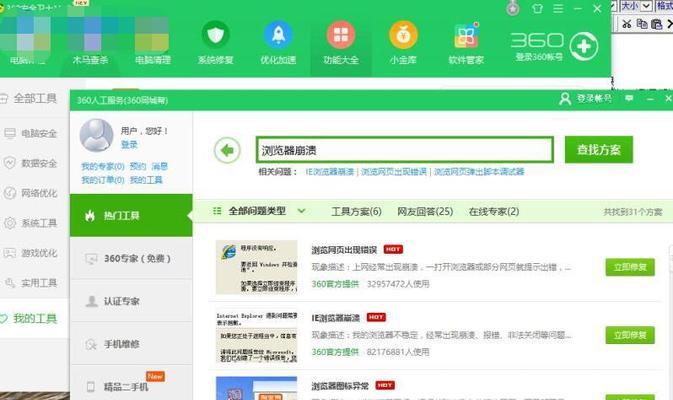Open 大小 dropdown in background window
This screenshot has width=673, height=400.
636,6
